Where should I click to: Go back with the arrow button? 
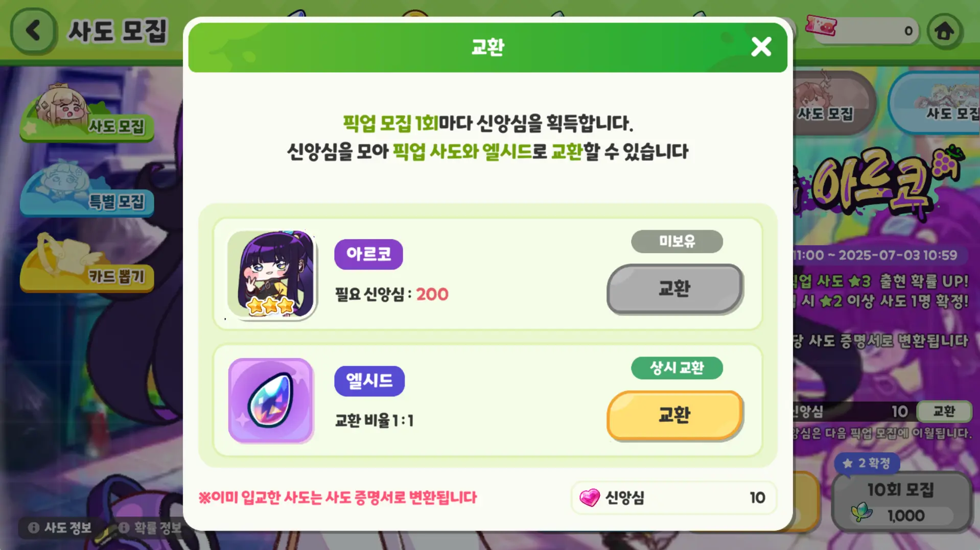[33, 31]
